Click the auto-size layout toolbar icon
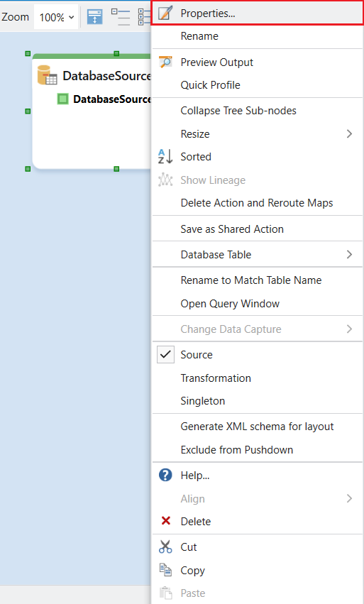Screen dimensions: 364x604 point(95,17)
